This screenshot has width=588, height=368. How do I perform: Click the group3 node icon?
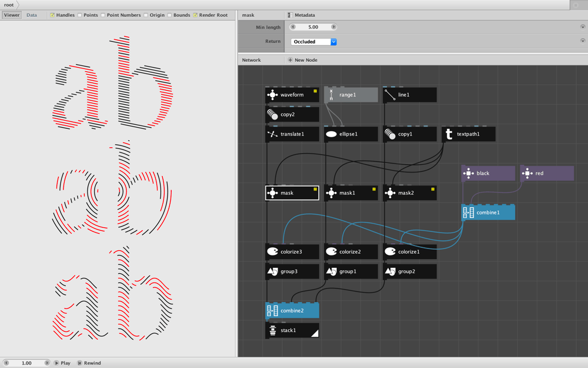tap(272, 271)
